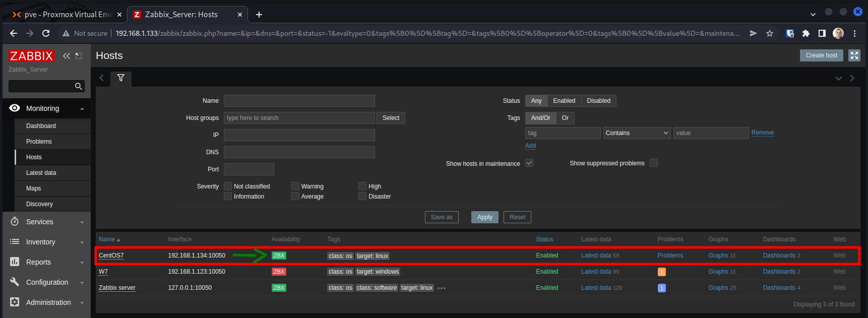Viewport: 868px width, 318px height.
Task: Toggle Show hosts in maintenance checkbox
Action: [x=529, y=163]
